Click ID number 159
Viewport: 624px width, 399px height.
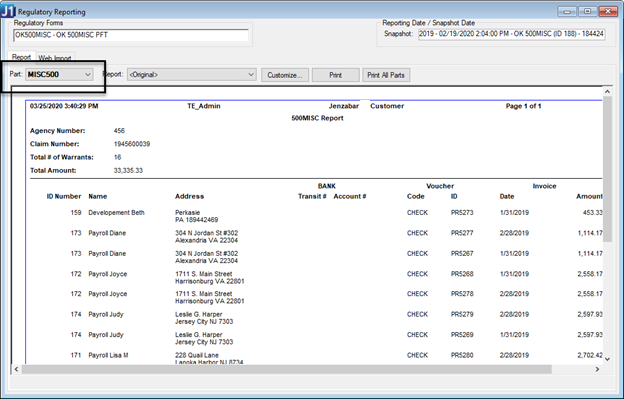[76, 212]
